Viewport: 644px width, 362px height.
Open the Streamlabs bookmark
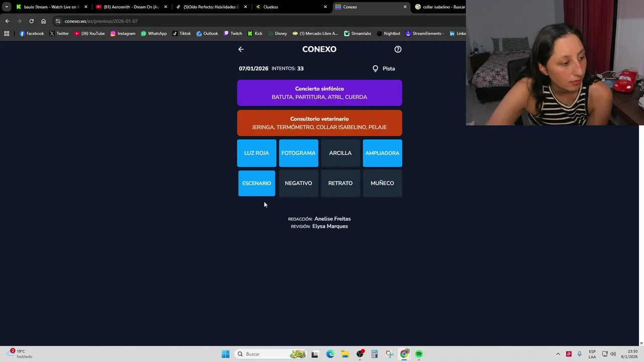point(357,34)
